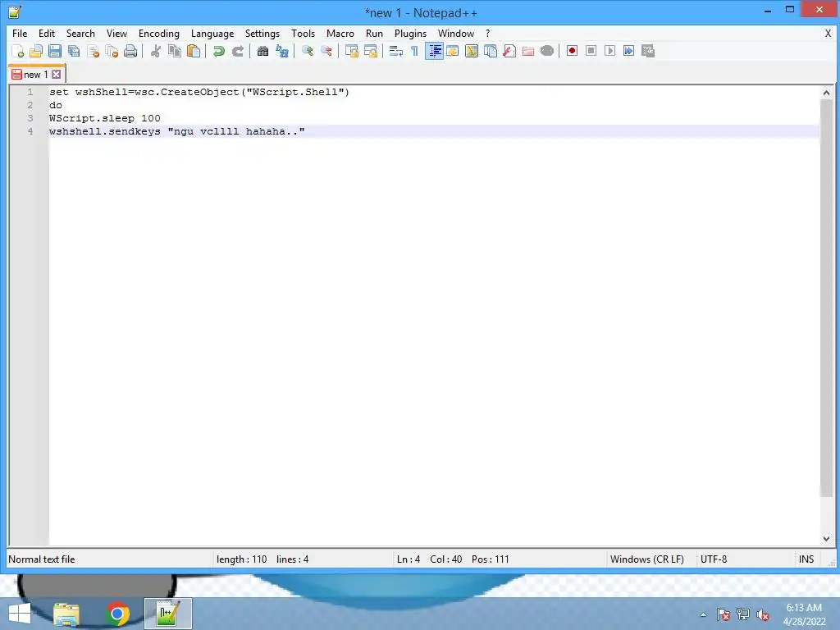Toggle INS mode in status bar
This screenshot has width=840, height=630.
pos(806,559)
